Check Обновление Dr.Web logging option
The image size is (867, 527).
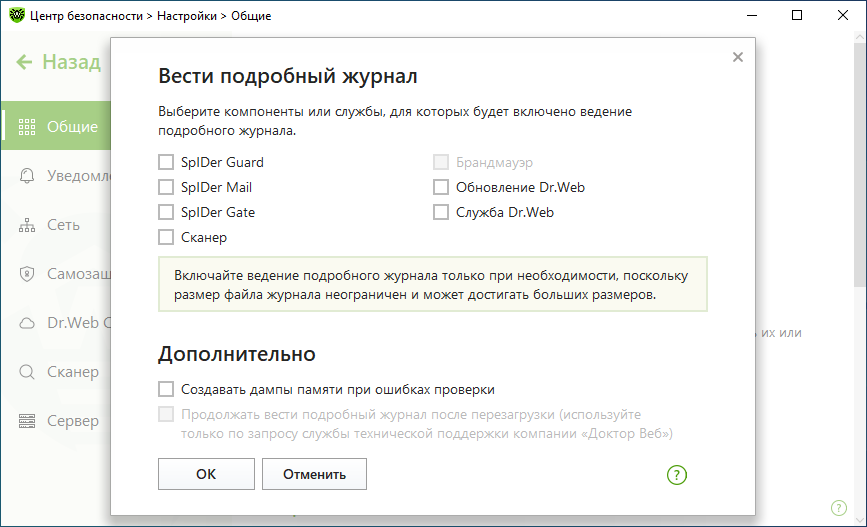(441, 187)
